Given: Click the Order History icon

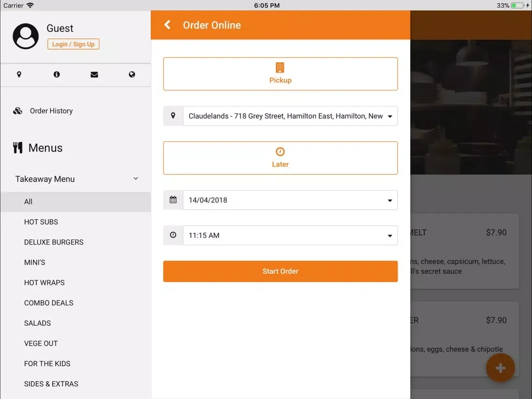Looking at the screenshot, I should [18, 111].
